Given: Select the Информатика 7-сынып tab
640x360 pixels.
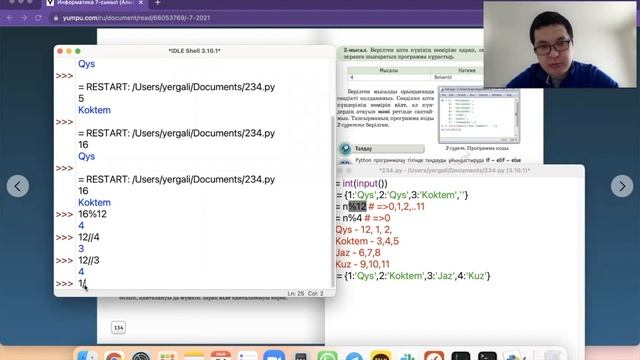Looking at the screenshot, I should point(95,2).
